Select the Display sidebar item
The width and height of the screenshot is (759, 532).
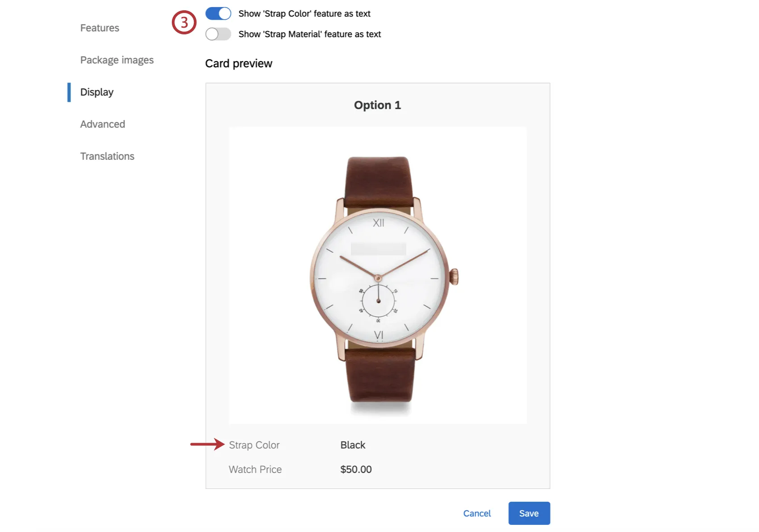coord(96,92)
